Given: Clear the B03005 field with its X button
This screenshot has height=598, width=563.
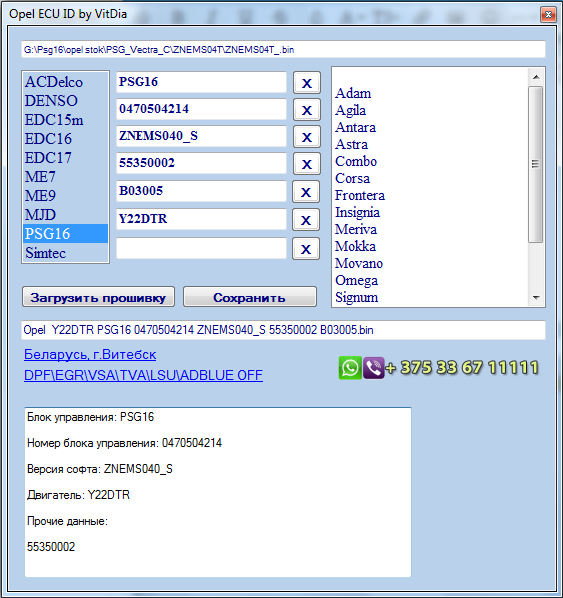Looking at the screenshot, I should (x=306, y=192).
